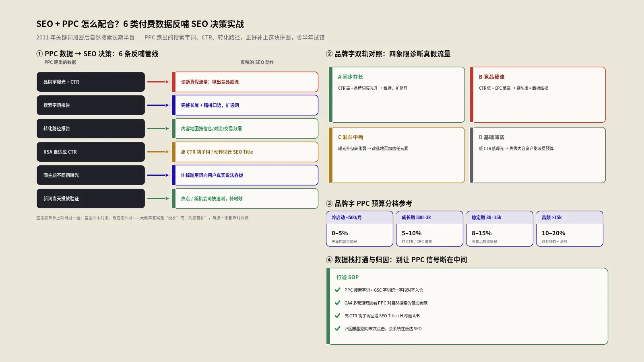The image size is (644, 362).
Task: Click footnote starting 这张表拿手上项目过一遍
Action: coord(142,218)
